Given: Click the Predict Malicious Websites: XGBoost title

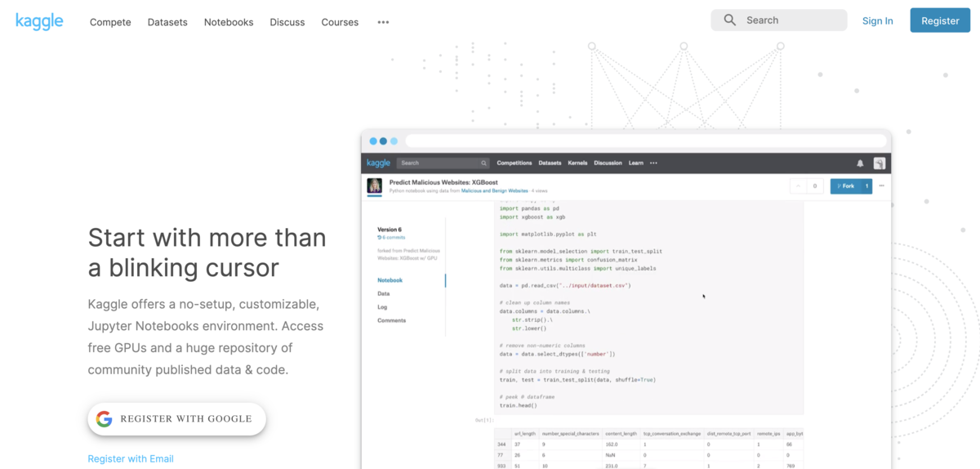Looking at the screenshot, I should (x=443, y=182).
